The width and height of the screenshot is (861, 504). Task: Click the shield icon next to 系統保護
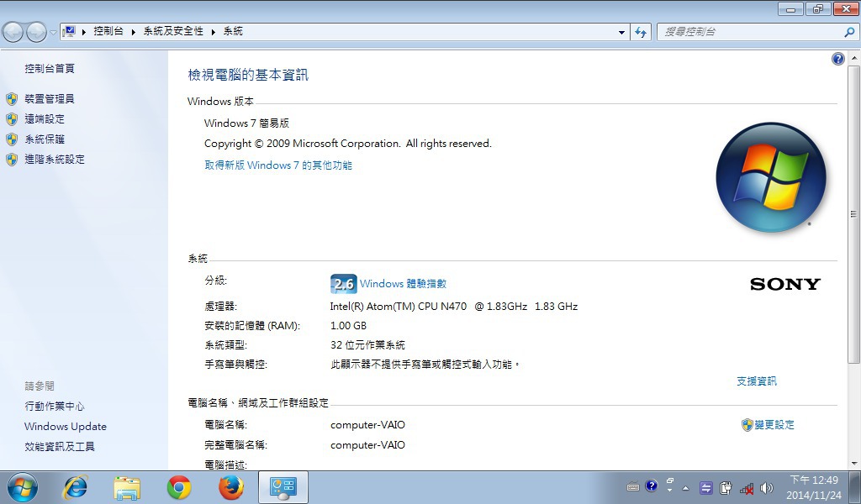[x=12, y=139]
